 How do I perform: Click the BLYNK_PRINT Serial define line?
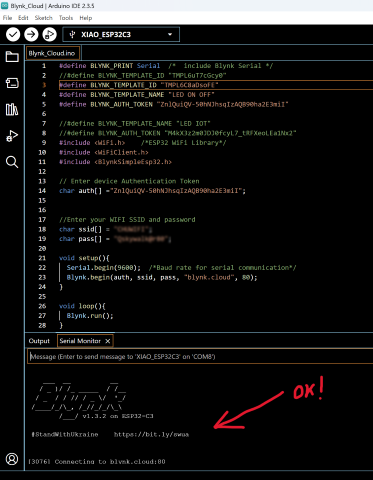point(166,66)
